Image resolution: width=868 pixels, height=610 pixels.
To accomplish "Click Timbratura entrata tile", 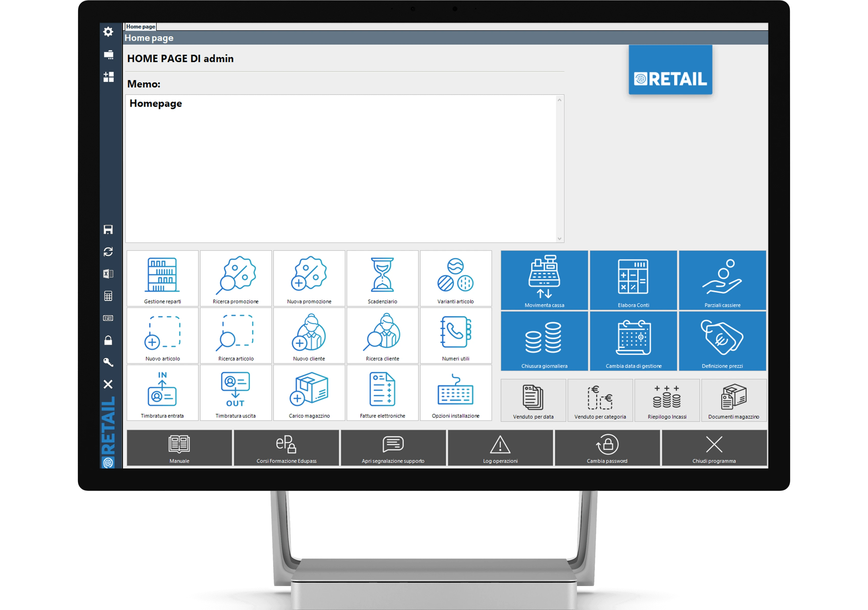I will tap(163, 393).
